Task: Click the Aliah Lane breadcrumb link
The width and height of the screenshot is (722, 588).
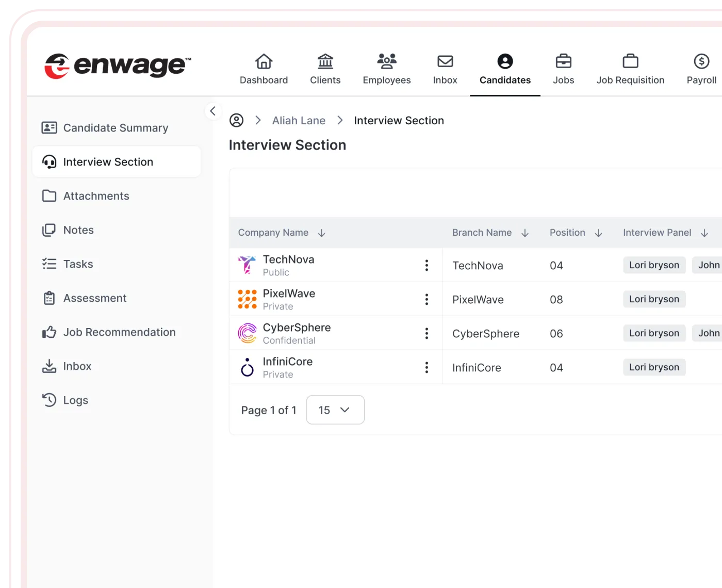Action: tap(299, 120)
